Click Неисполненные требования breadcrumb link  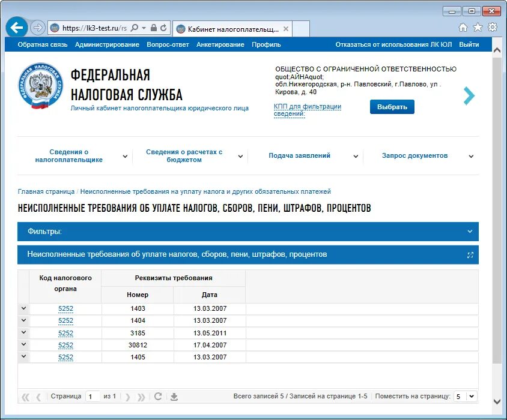[x=205, y=191]
